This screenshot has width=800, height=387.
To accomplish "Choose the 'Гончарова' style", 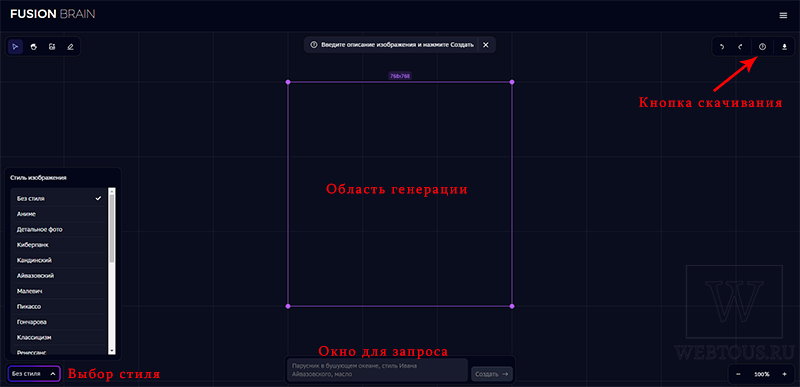I will tap(59, 322).
